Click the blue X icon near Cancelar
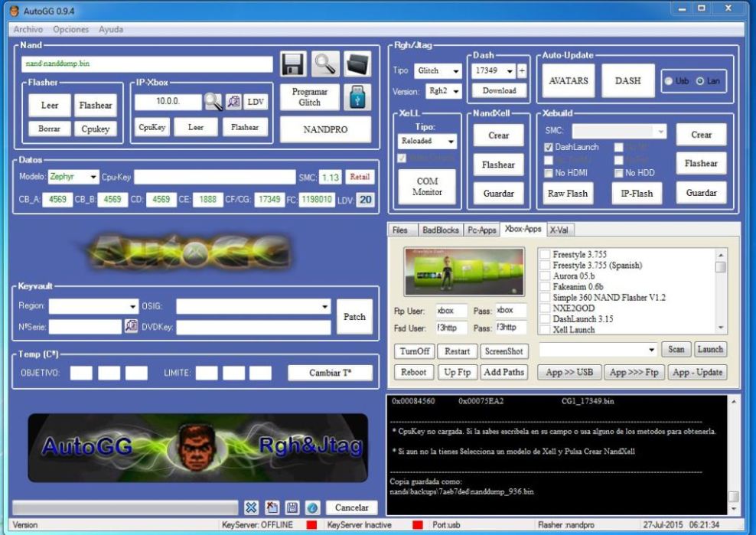 point(251,507)
